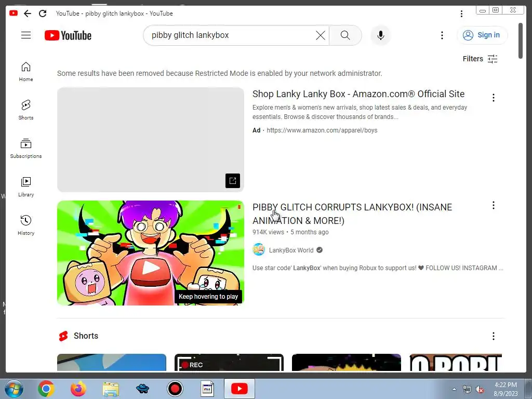532x399 pixels.
Task: Open PIBBY GLITCH CORRUPTS LANKYBOX video title
Action: pos(352,214)
